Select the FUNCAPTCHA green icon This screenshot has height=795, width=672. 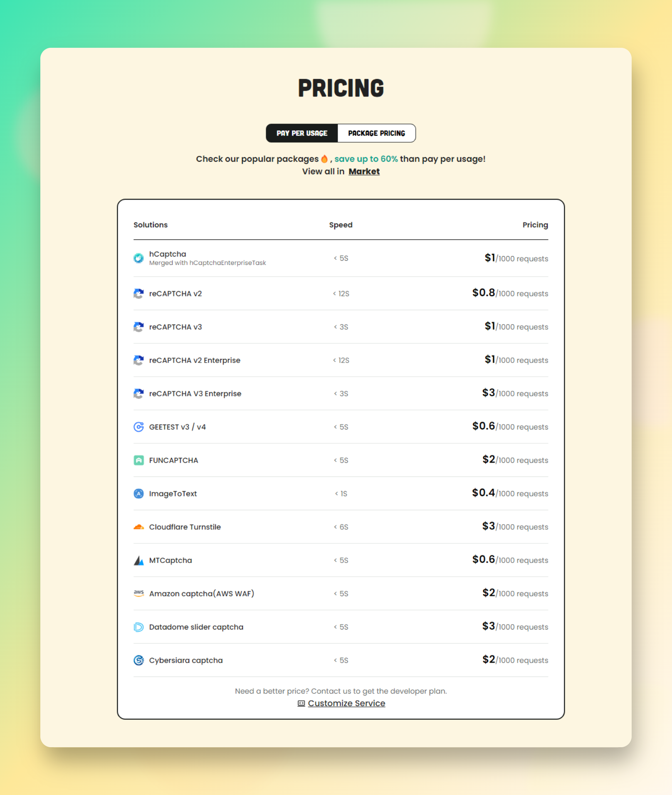(x=138, y=460)
